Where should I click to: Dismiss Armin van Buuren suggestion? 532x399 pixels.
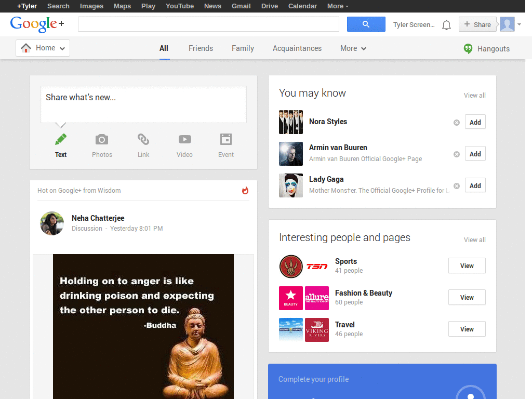457,154
